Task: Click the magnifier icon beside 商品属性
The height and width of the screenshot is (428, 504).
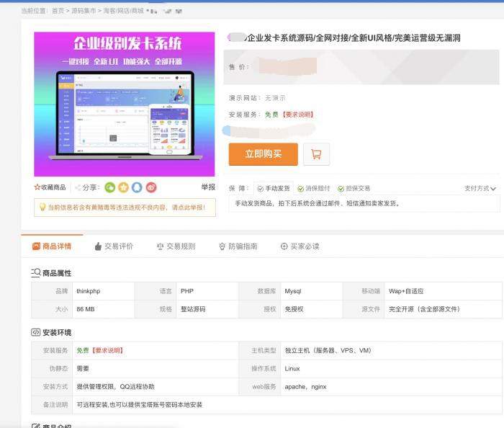Action: click(36, 273)
